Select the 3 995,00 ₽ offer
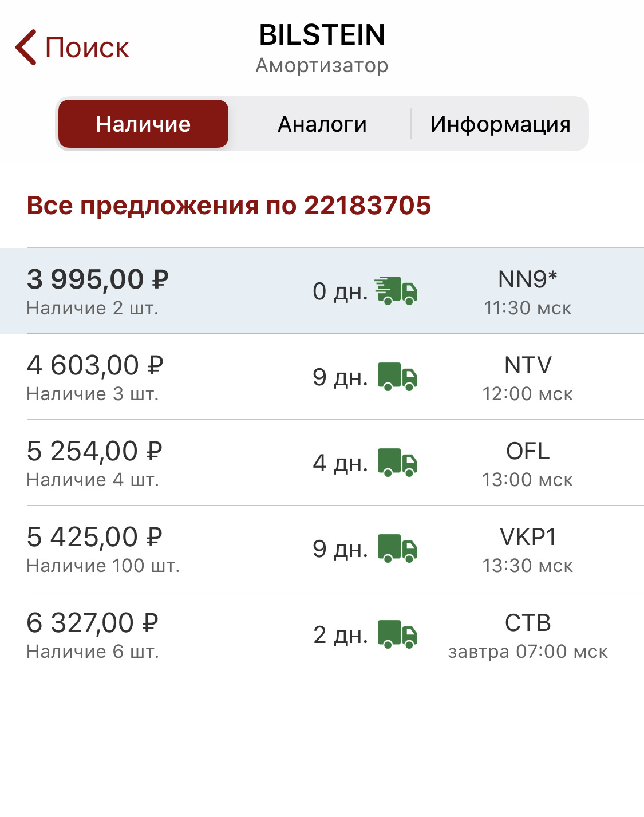Image resolution: width=644 pixels, height=817 pixels. point(98,280)
